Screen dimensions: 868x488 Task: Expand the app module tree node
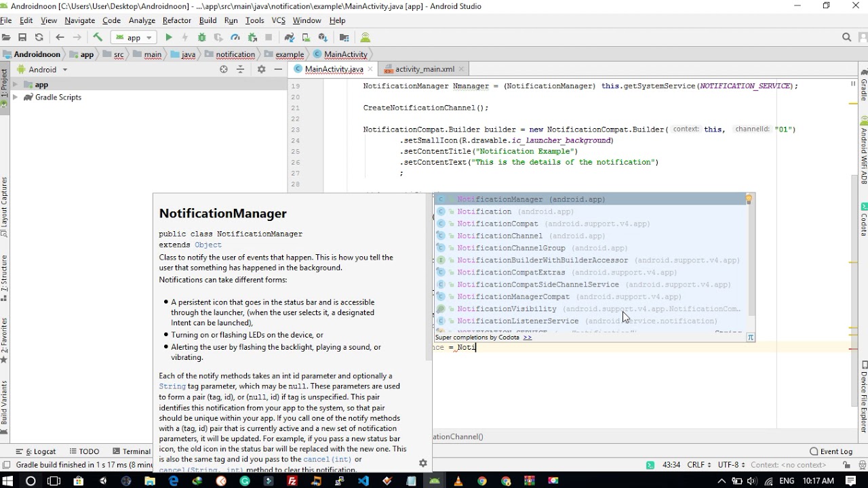click(x=15, y=85)
